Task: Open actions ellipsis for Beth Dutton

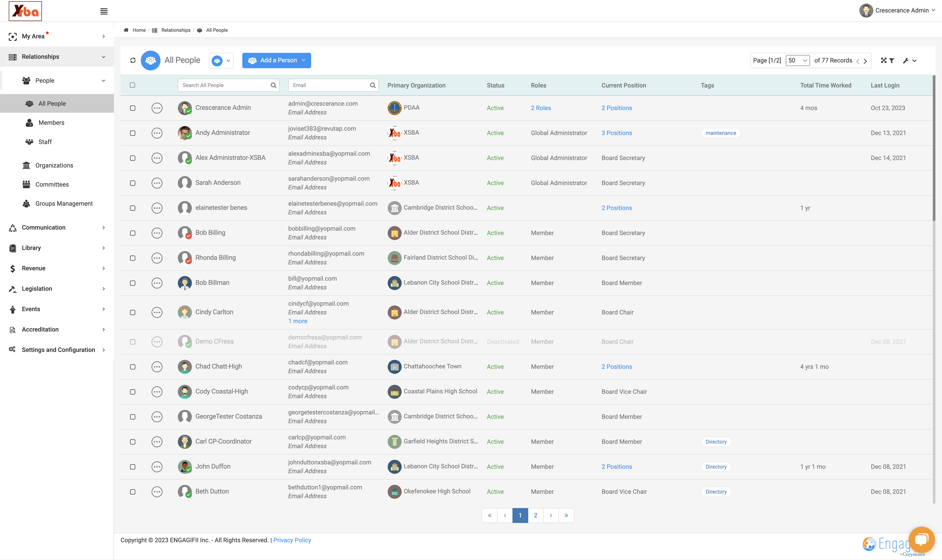Action: [x=157, y=492]
